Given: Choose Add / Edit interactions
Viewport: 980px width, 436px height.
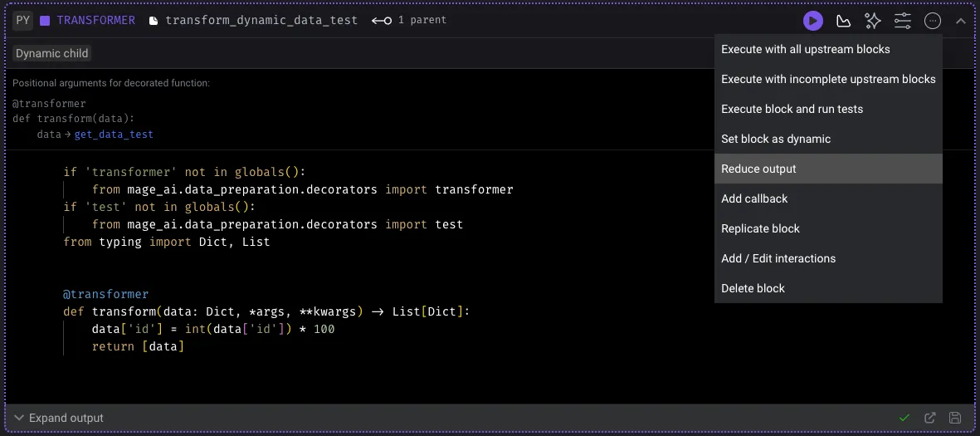Looking at the screenshot, I should click(x=828, y=259).
